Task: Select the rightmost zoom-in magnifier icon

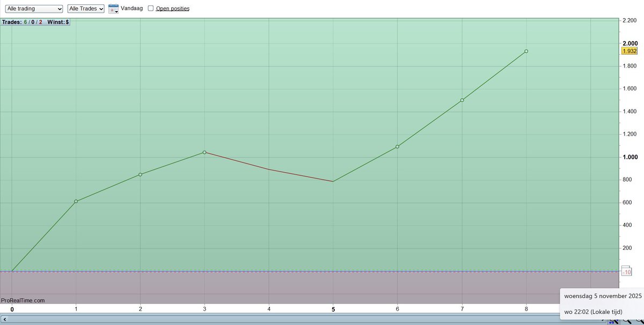Action: 640,321
